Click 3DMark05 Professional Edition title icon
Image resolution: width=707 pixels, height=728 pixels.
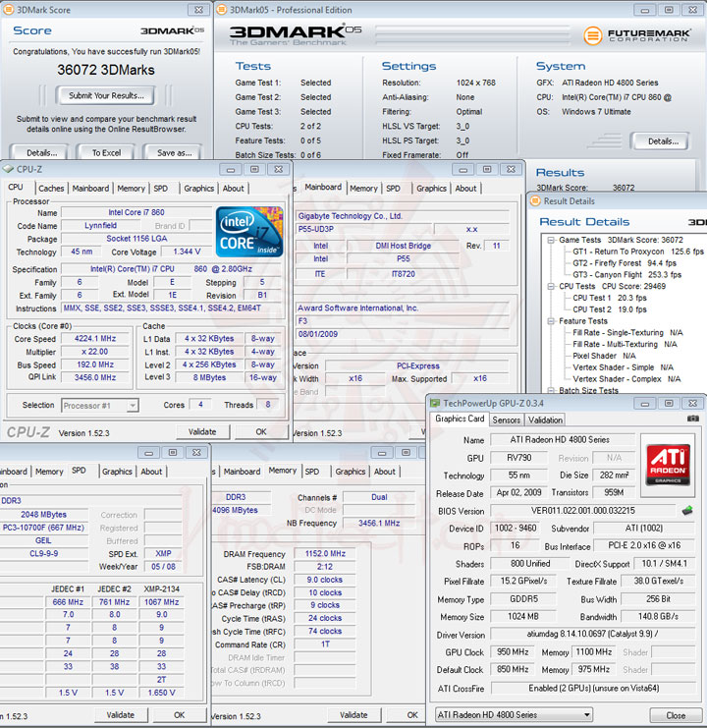click(222, 9)
